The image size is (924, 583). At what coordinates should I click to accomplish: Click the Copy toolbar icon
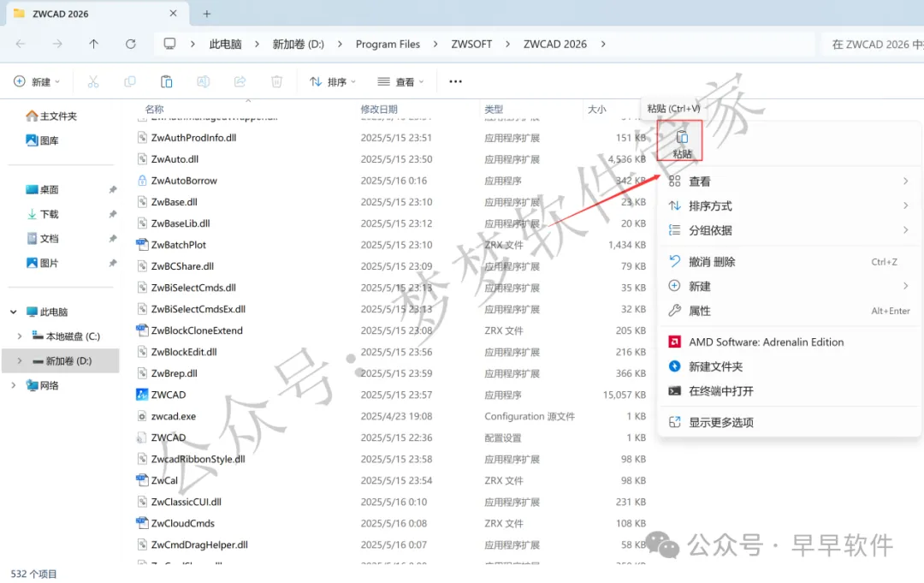tap(130, 82)
